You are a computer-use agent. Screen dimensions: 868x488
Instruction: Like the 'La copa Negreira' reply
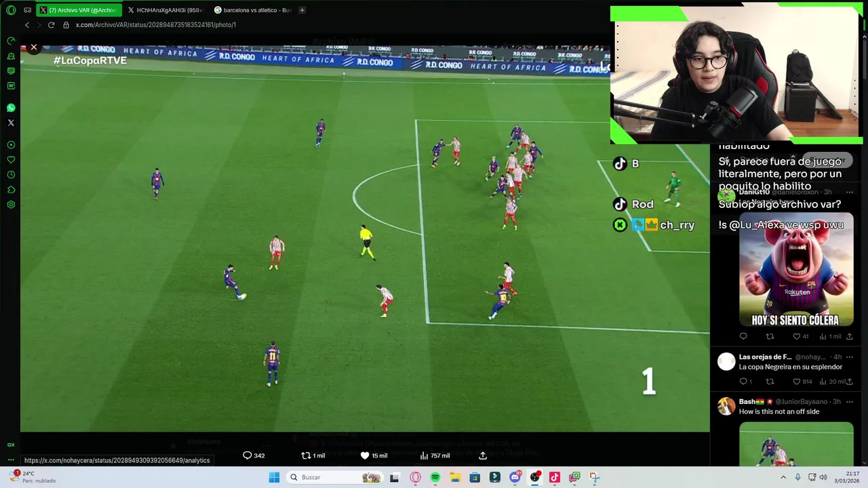tap(802, 382)
